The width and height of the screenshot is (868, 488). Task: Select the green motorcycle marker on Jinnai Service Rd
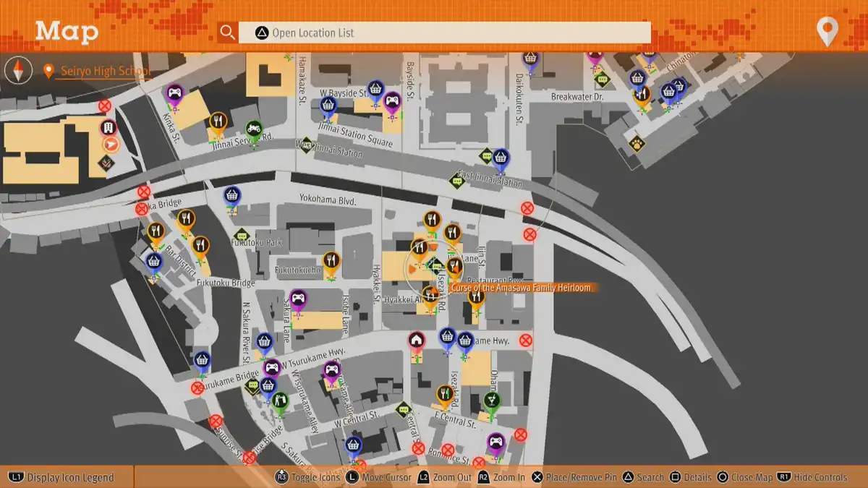pyautogui.click(x=253, y=130)
